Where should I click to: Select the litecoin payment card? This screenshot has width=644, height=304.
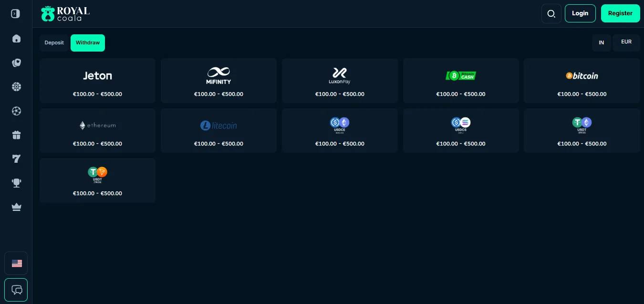point(218,130)
